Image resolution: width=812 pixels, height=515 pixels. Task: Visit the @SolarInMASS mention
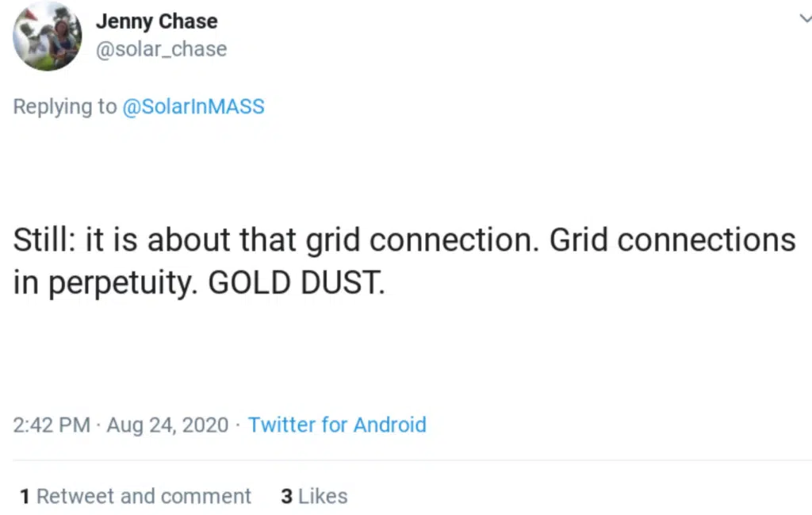click(x=193, y=106)
